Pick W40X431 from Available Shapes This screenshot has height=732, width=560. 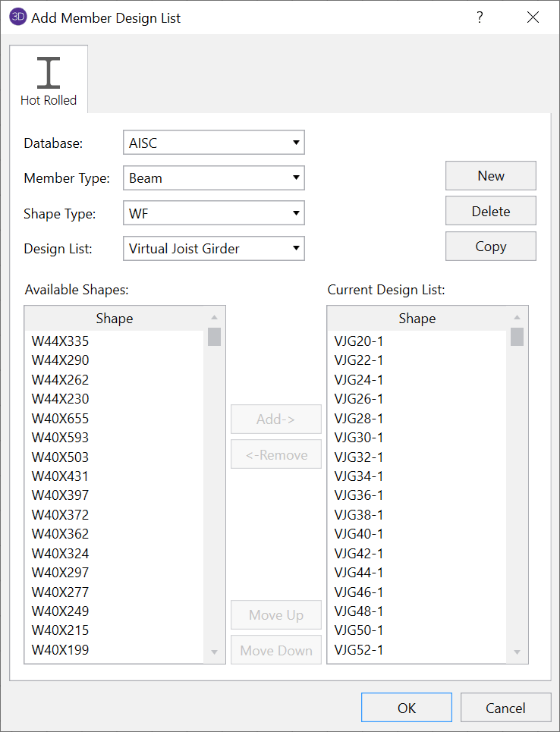tap(61, 476)
